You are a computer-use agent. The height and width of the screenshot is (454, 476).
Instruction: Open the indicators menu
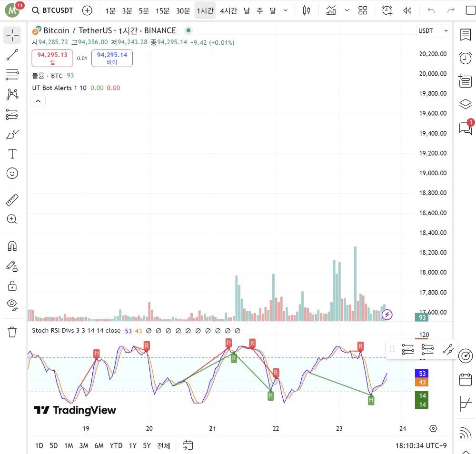click(331, 10)
